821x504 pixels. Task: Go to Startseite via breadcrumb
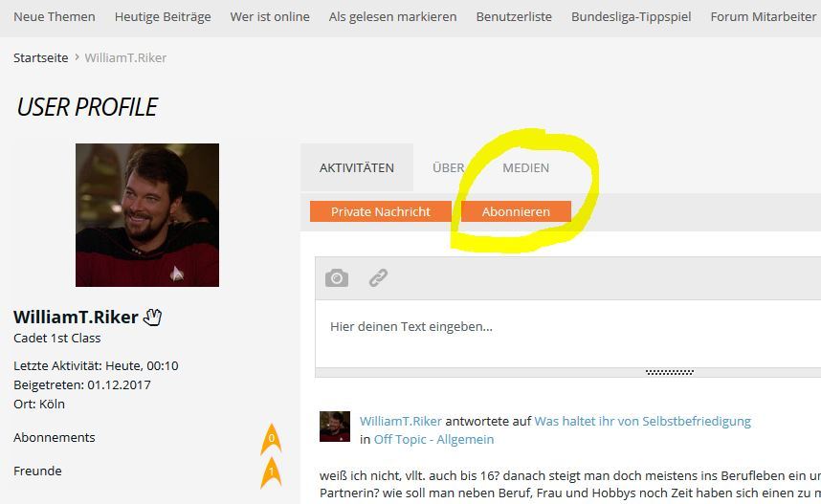(41, 57)
